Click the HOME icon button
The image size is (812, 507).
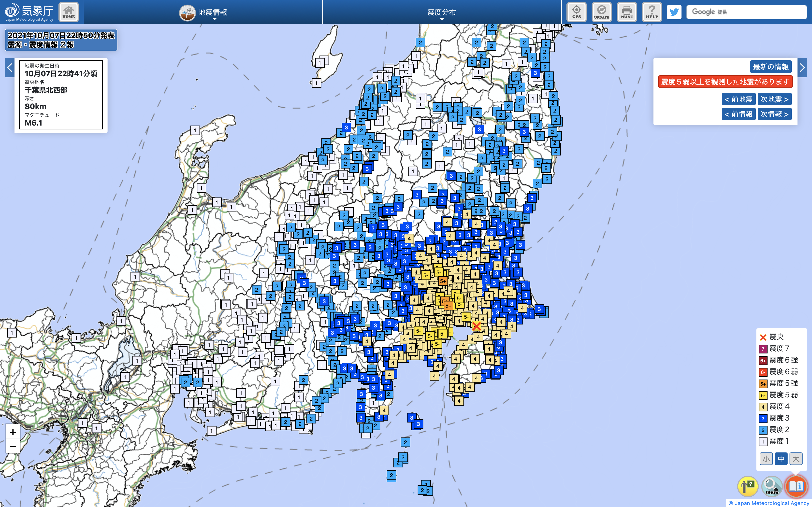(68, 12)
